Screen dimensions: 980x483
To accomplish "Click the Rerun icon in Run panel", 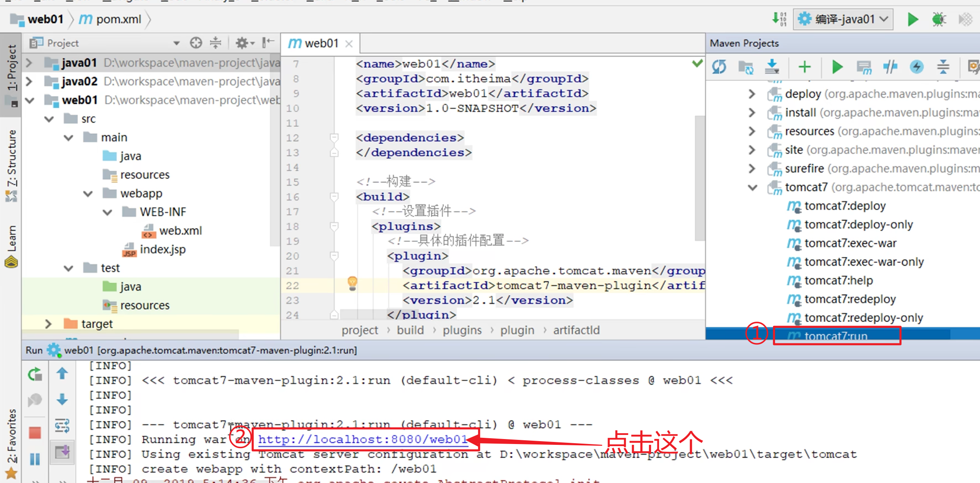I will (35, 374).
